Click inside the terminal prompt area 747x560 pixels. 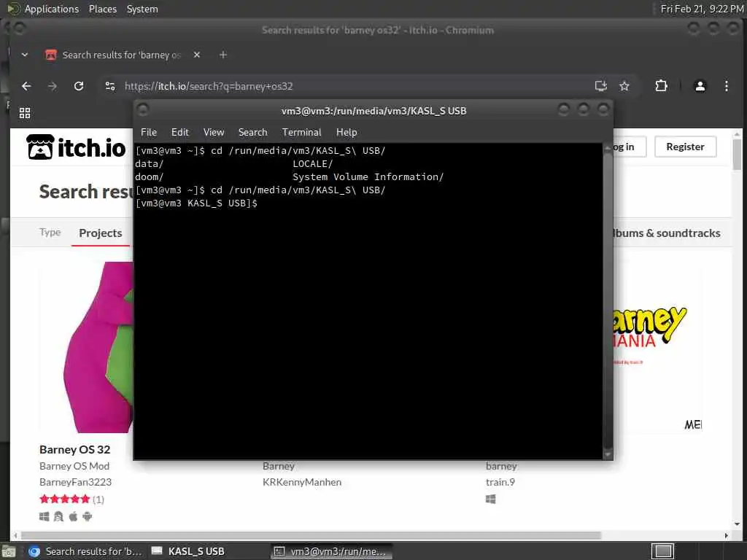click(x=368, y=300)
